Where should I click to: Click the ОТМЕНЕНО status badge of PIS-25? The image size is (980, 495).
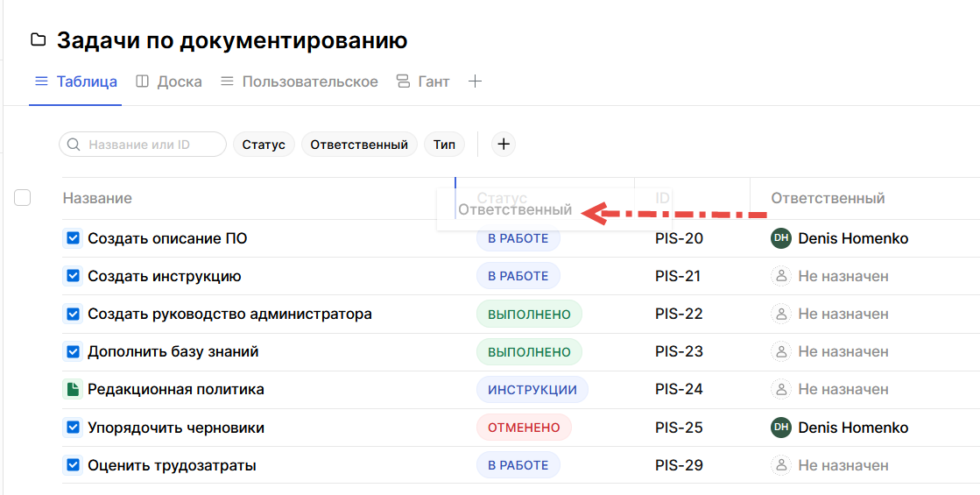(x=524, y=428)
